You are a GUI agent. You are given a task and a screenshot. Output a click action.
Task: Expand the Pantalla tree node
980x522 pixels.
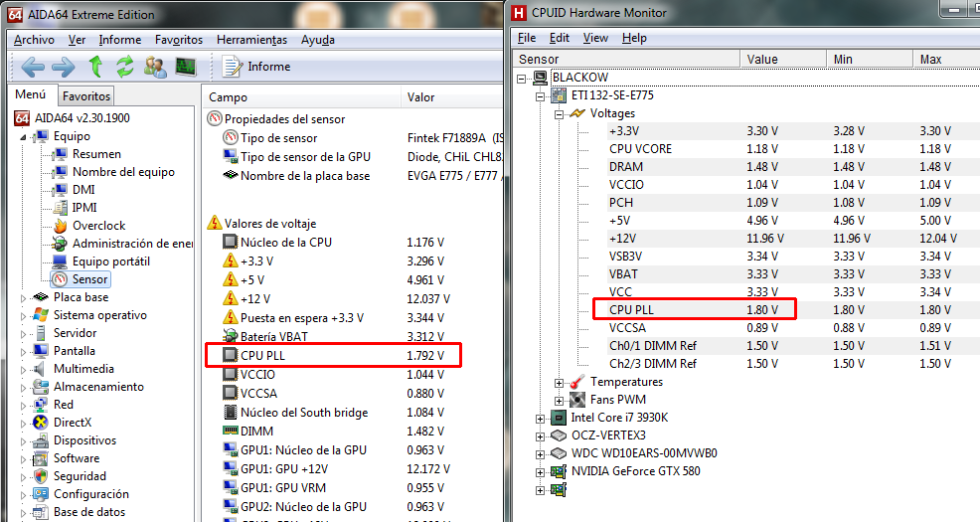(23, 352)
